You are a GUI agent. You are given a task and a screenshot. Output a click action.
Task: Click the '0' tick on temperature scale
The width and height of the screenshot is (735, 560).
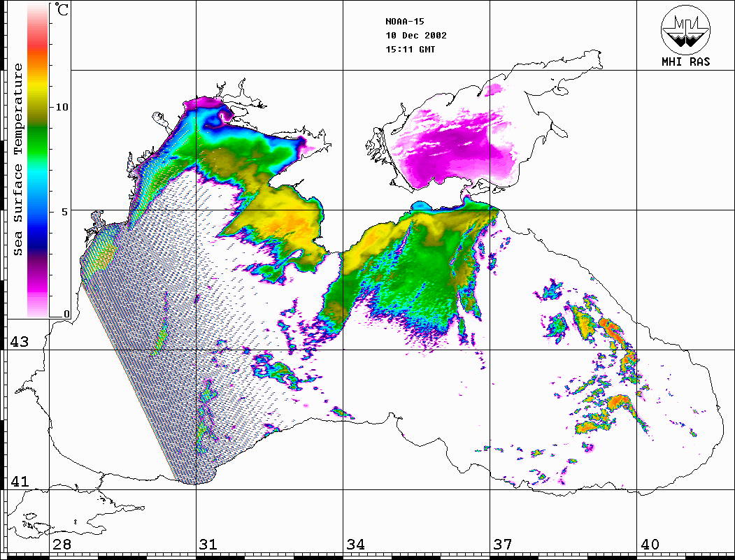[x=66, y=314]
